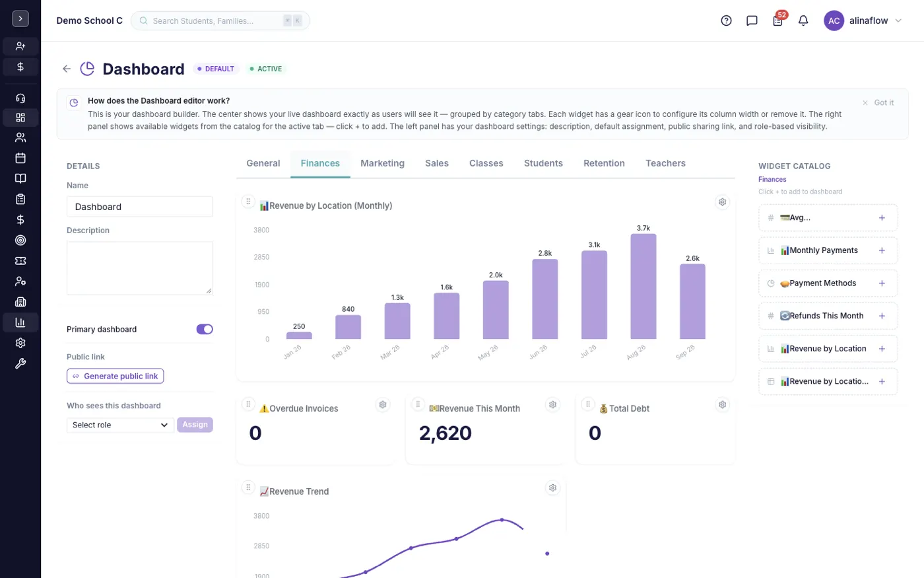Click the headset support icon in sidebar

coord(20,98)
